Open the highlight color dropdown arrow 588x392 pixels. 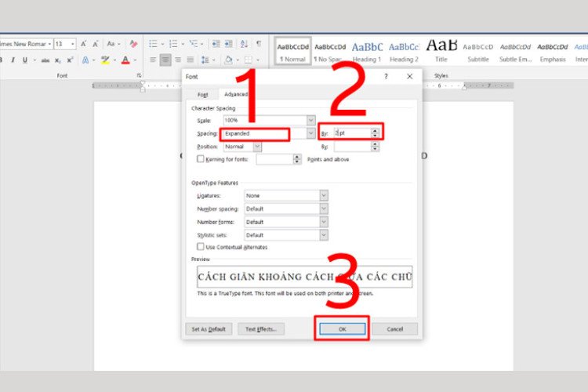click(114, 60)
